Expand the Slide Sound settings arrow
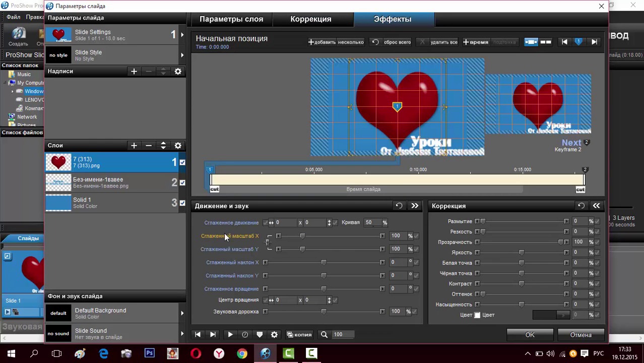 [182, 333]
